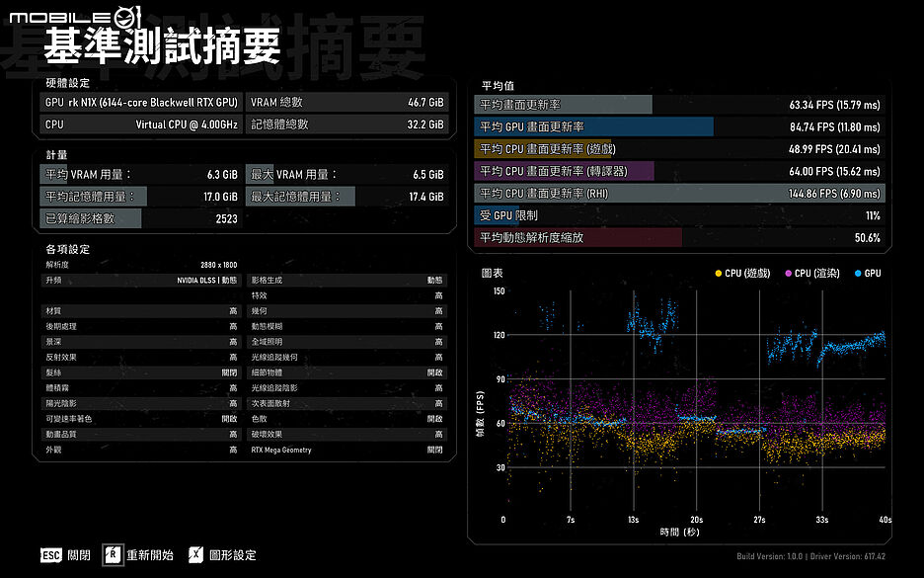Click the 體積霧 setting row
This screenshot has height=578, width=924.
pyautogui.click(x=141, y=388)
